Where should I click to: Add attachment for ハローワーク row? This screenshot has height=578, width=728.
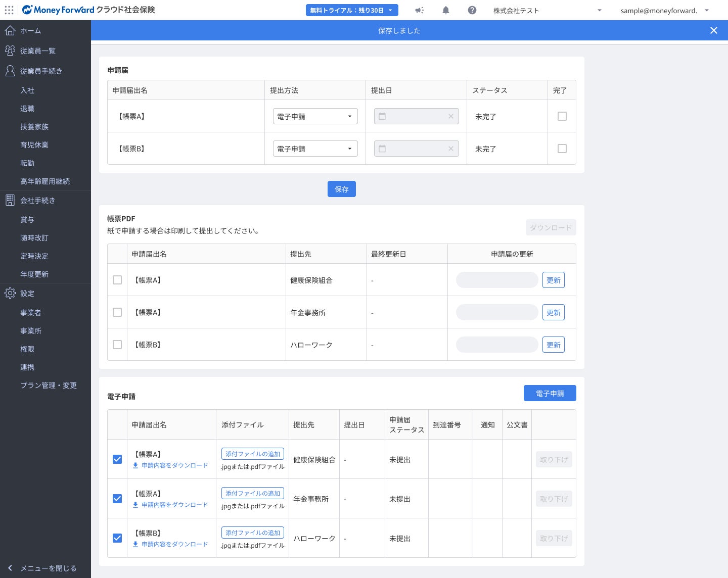(x=253, y=533)
